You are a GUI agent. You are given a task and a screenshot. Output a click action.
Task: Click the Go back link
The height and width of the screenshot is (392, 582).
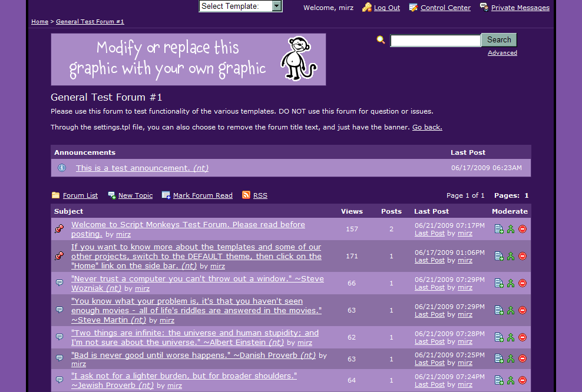[427, 127]
